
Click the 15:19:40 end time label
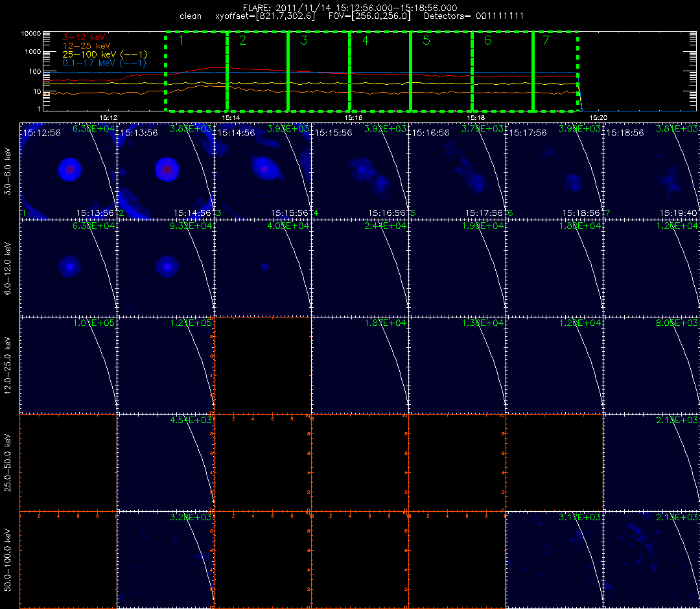679,213
